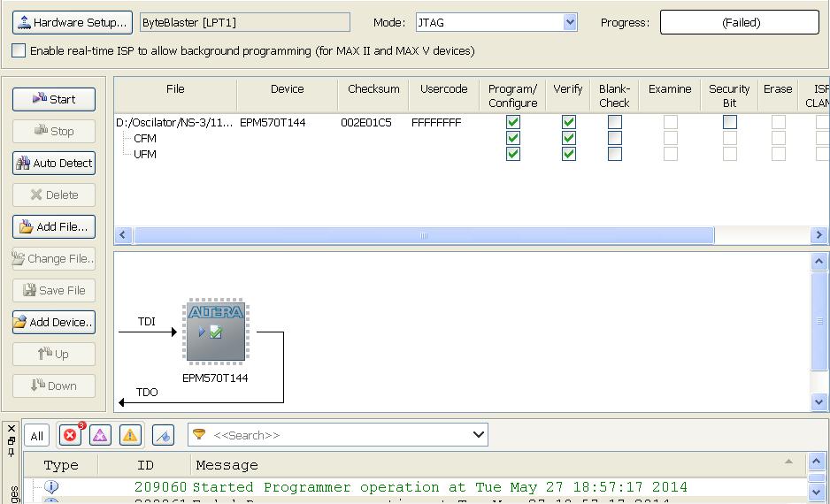The image size is (830, 504).
Task: Click the Start programming button
Action: point(54,99)
